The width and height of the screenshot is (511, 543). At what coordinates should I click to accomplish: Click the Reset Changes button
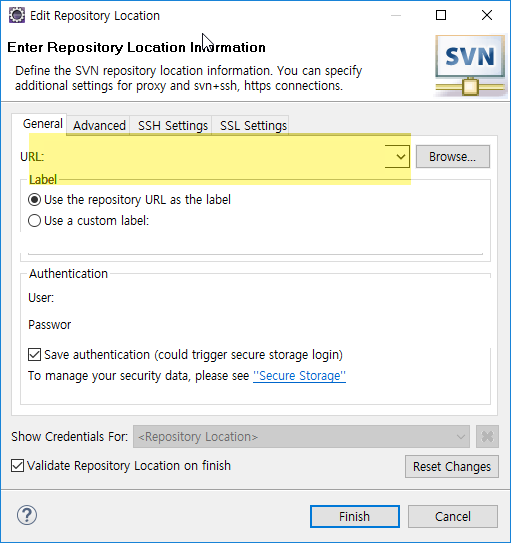452,466
